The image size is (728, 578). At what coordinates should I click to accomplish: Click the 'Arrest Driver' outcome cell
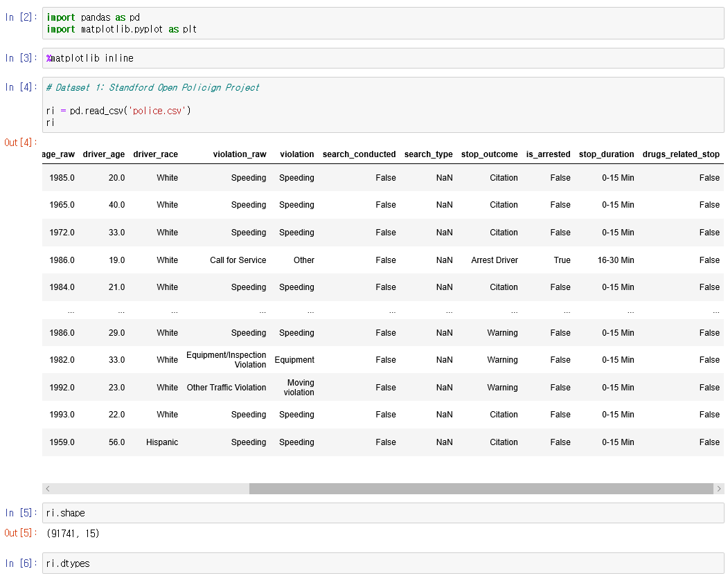tap(495, 260)
